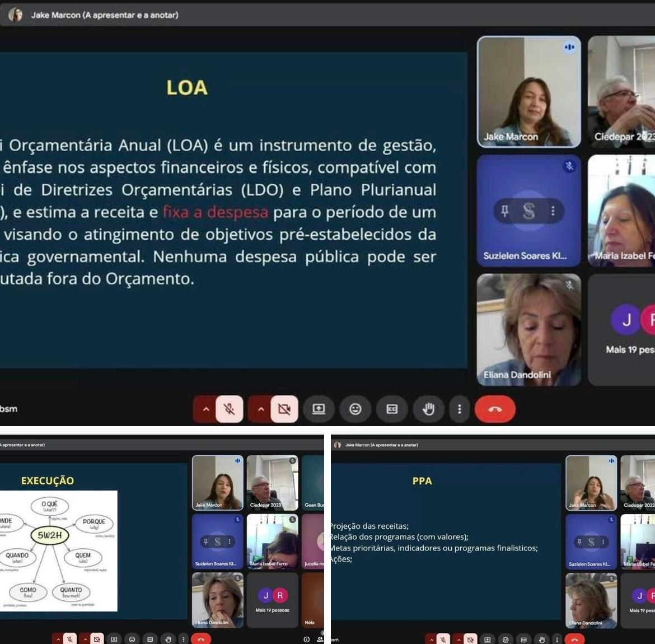655x644 pixels.
Task: Open meeting details info icon in EXECUÇÃO screenshot
Action: 307,639
